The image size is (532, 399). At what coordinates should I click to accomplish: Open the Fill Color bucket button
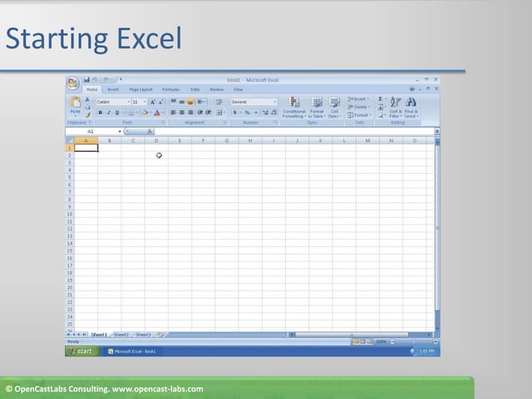coord(147,113)
